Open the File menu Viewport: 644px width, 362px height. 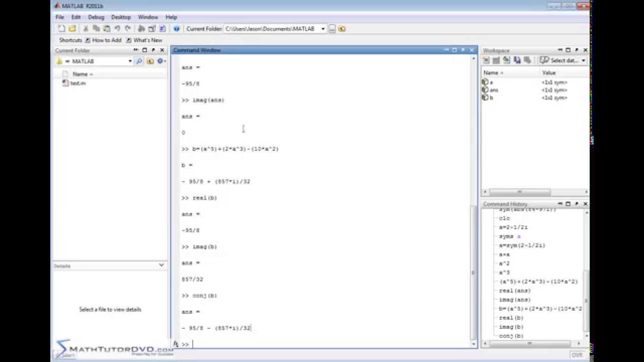(60, 17)
